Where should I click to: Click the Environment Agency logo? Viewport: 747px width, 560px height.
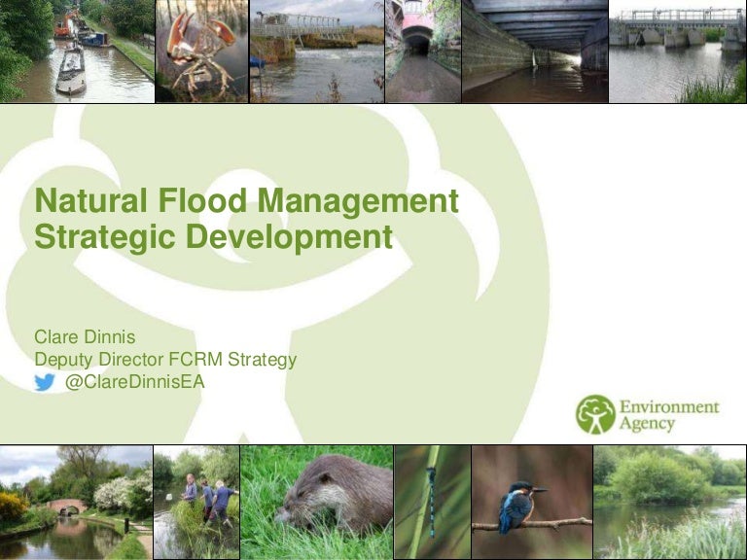(647, 414)
